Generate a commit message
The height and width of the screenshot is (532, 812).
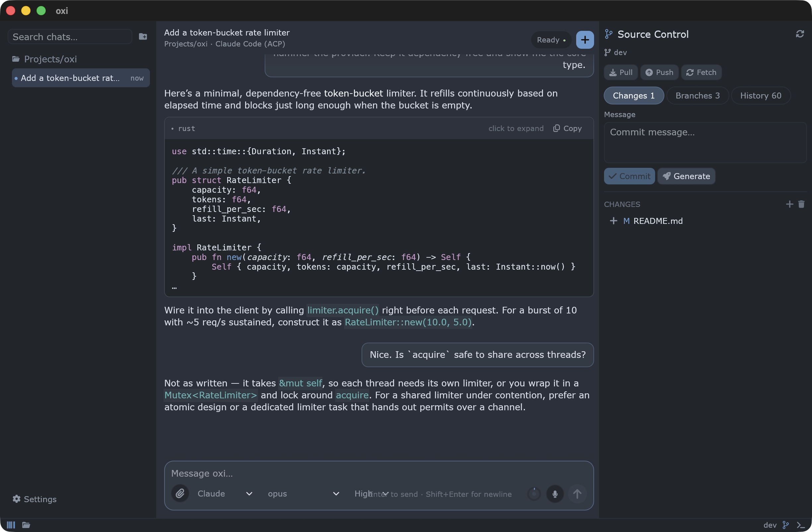(x=686, y=176)
